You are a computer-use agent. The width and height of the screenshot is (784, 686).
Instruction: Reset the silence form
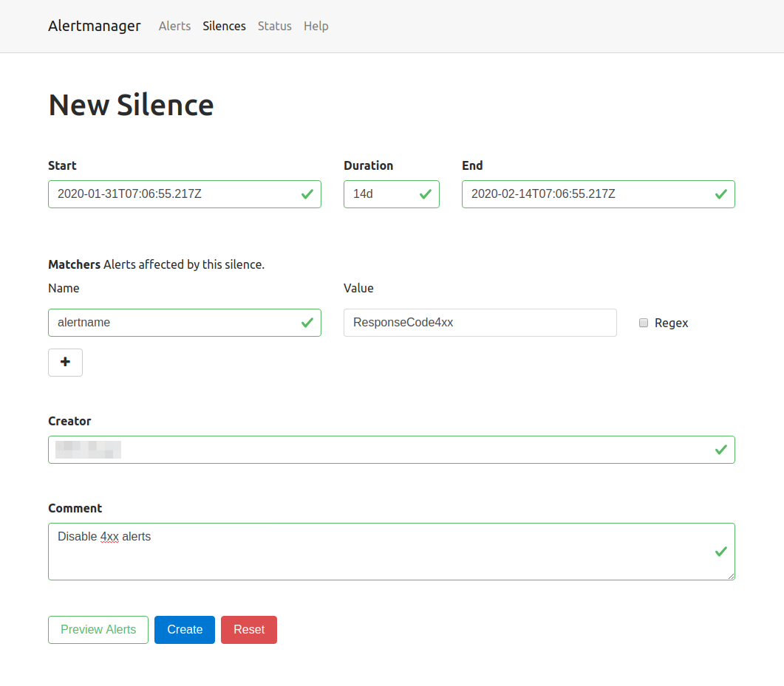pos(248,629)
